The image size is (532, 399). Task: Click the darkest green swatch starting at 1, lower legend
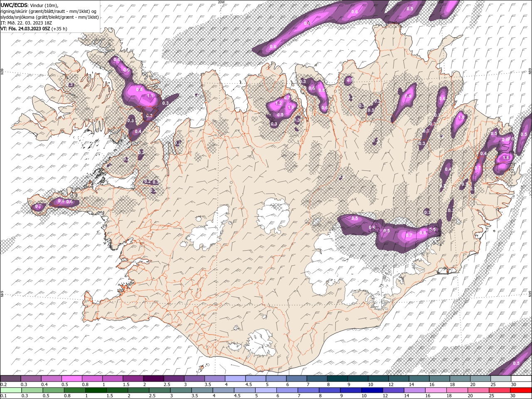96,390
